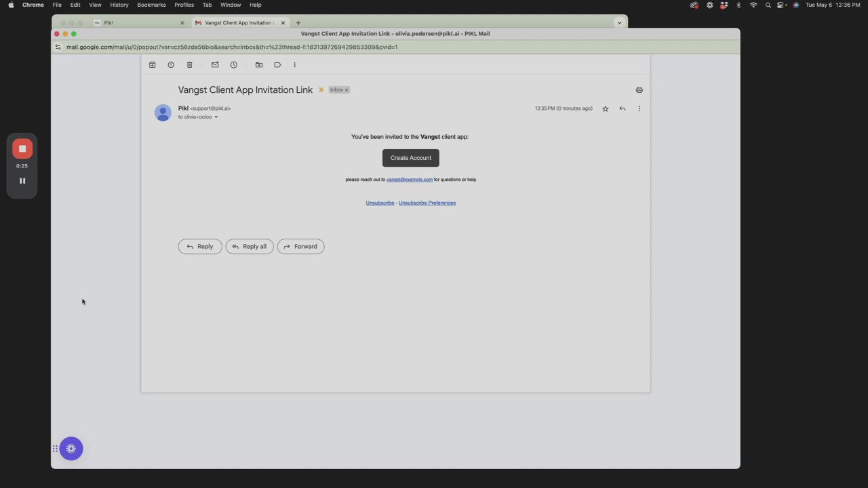
Task: Click the Forward button
Action: click(x=300, y=247)
